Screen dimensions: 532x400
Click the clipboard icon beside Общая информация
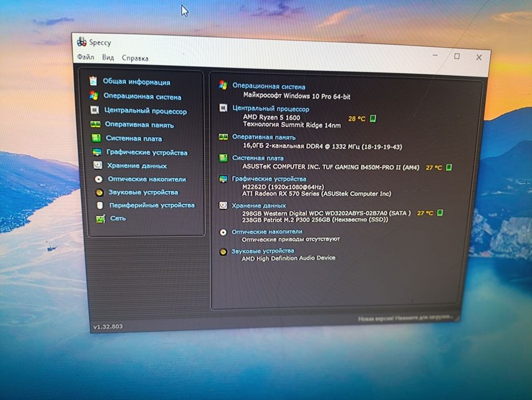pos(93,81)
